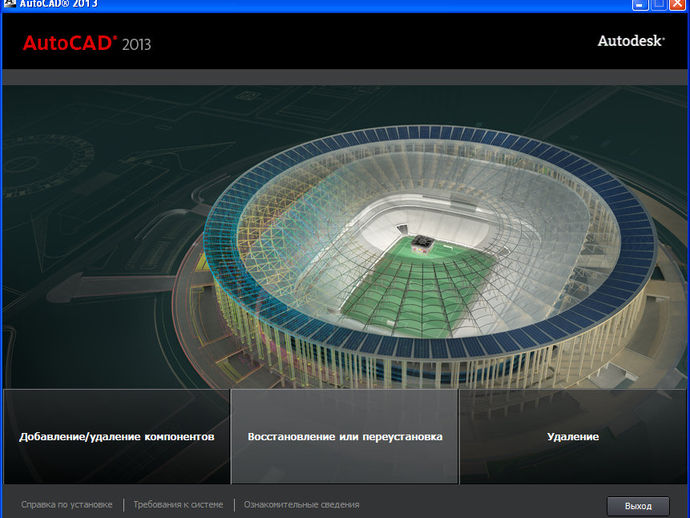The height and width of the screenshot is (518, 690).
Task: Click the Autodesk logo in the header
Action: pyautogui.click(x=631, y=41)
